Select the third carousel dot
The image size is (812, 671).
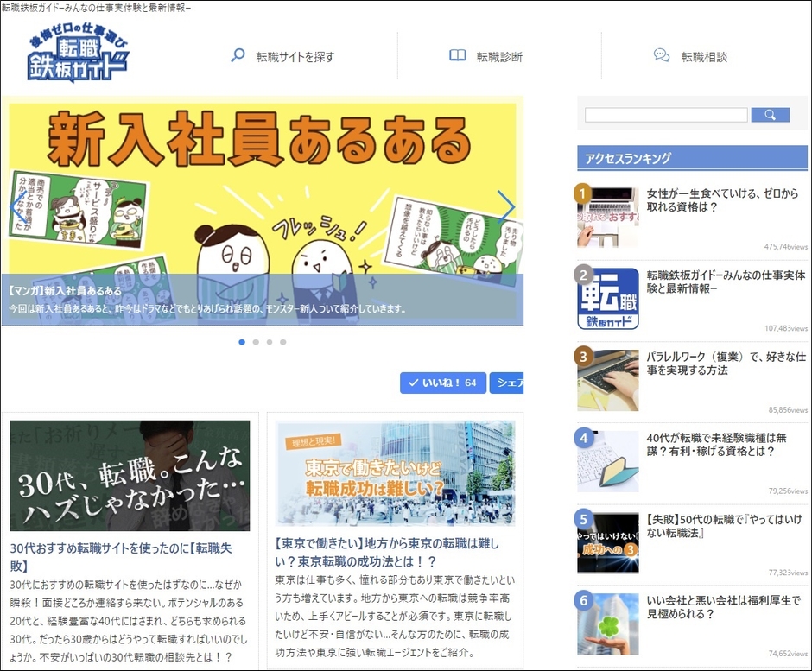pos(270,342)
